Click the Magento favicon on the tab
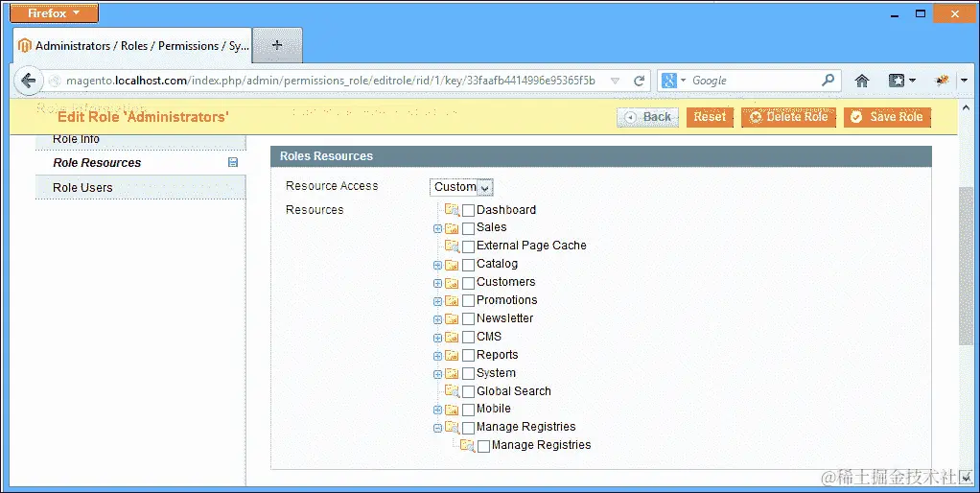The width and height of the screenshot is (980, 493). coord(24,46)
